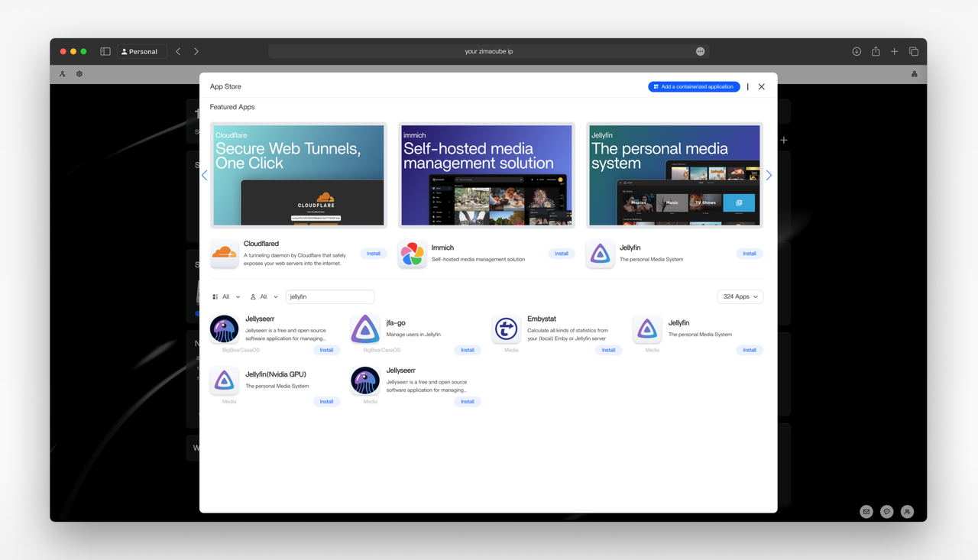Image resolution: width=978 pixels, height=560 pixels.
Task: Install Jellyfin from the search results
Action: click(750, 350)
